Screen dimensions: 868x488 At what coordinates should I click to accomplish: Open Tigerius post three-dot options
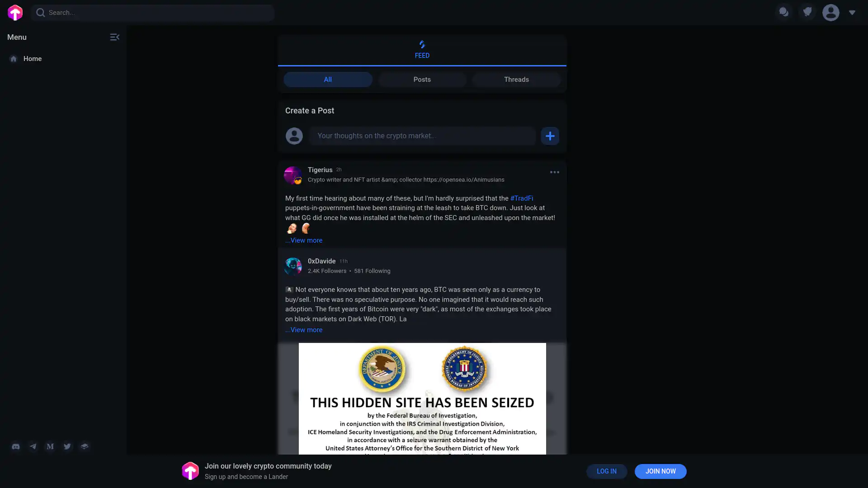pyautogui.click(x=554, y=172)
